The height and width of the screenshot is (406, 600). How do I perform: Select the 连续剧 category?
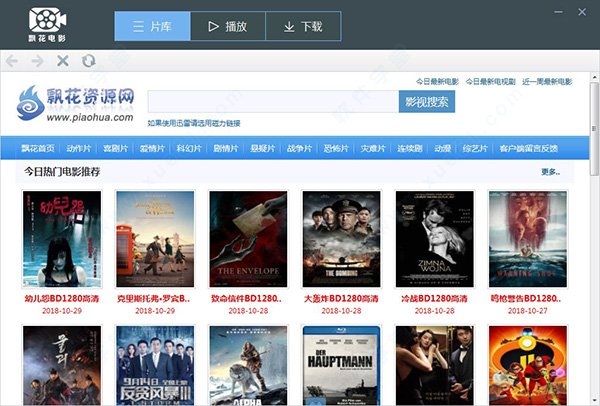[409, 148]
